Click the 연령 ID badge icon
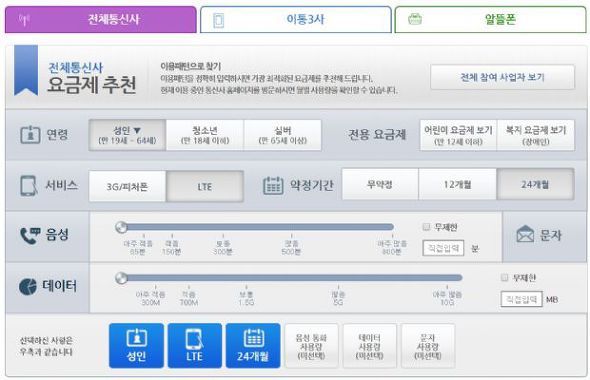The image size is (590, 380). click(30, 134)
